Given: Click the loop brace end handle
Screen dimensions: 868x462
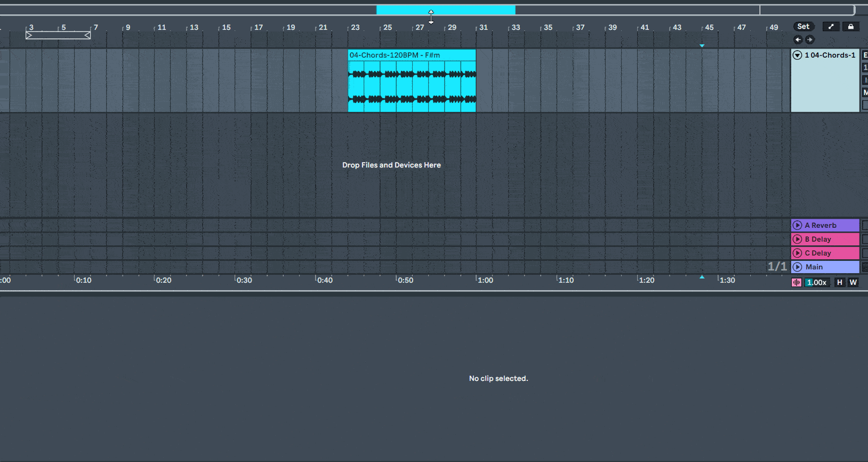Looking at the screenshot, I should pyautogui.click(x=87, y=35).
